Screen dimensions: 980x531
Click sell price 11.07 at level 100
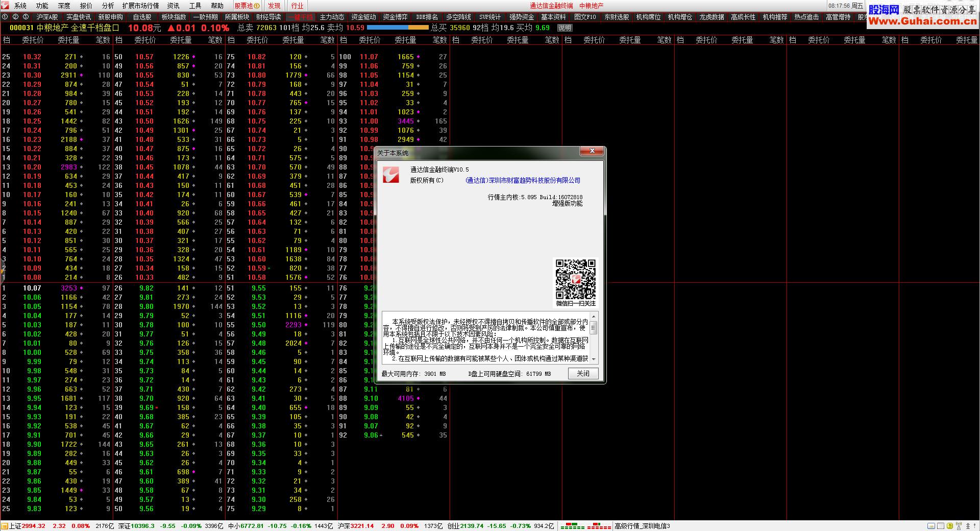369,57
